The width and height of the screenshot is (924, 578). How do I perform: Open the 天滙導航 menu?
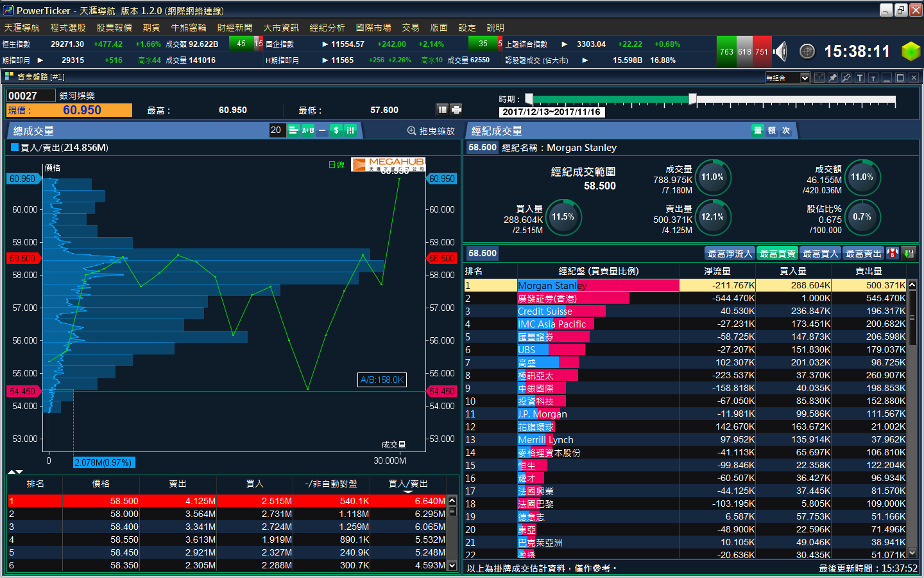[x=22, y=28]
